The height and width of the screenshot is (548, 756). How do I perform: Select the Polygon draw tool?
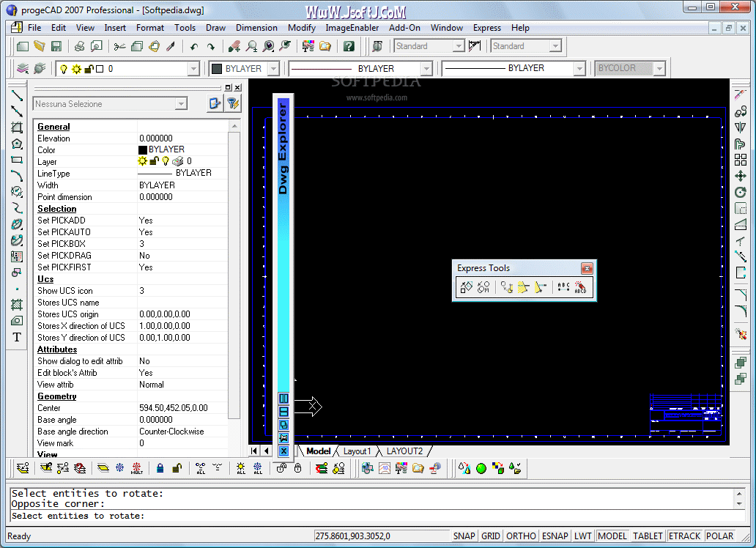pos(17,144)
